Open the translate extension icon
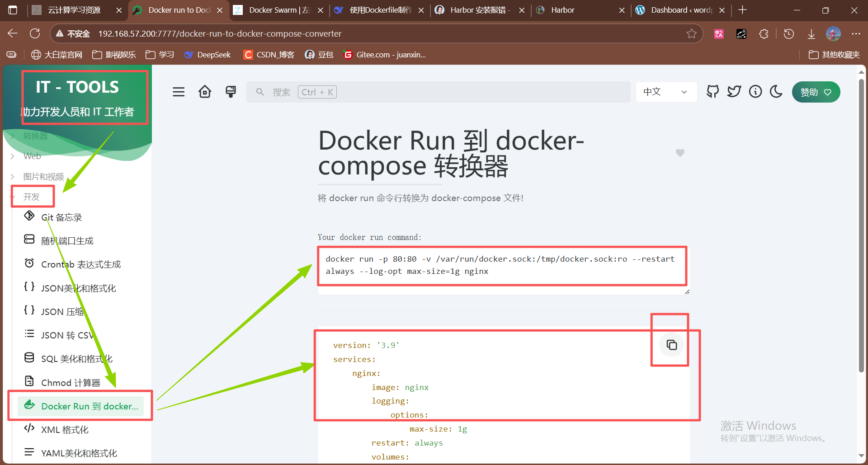The image size is (868, 465). click(x=719, y=33)
